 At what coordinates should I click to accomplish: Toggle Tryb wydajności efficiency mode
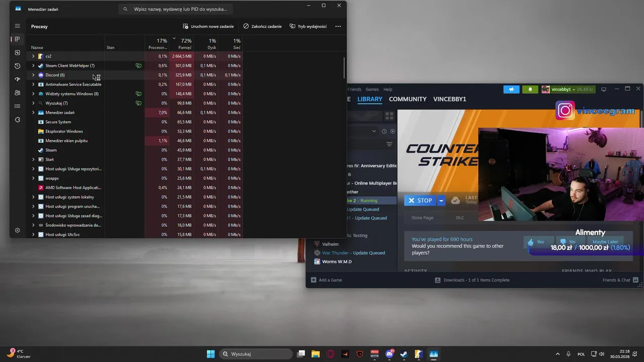coord(308,26)
